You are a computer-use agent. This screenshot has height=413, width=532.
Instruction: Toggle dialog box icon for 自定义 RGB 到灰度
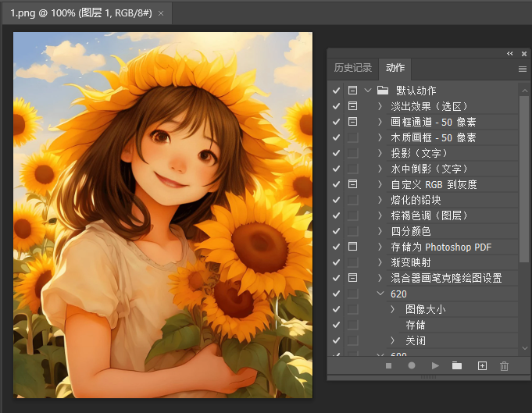(352, 184)
